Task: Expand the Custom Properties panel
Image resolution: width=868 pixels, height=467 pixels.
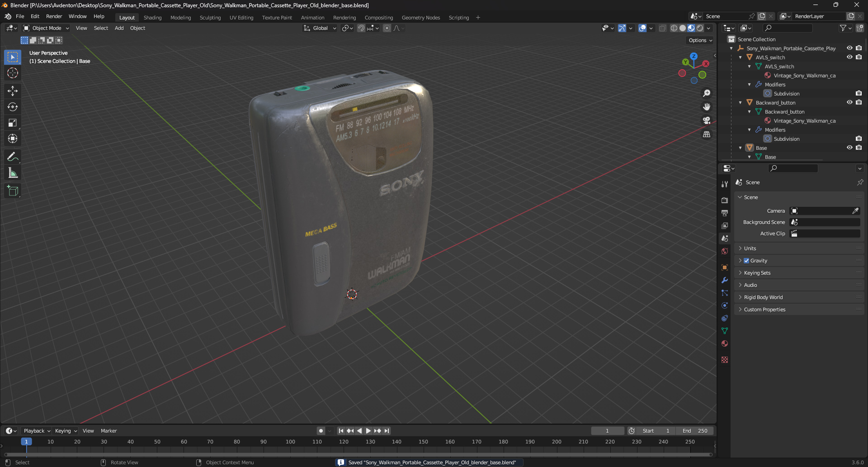Action: point(764,310)
